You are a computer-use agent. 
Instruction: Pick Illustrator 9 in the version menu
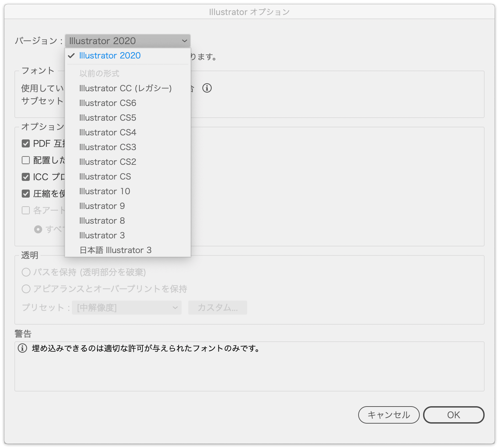(x=128, y=206)
